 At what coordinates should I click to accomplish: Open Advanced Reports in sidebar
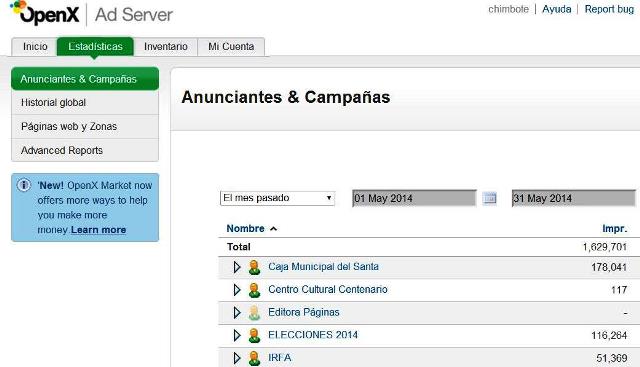point(85,150)
